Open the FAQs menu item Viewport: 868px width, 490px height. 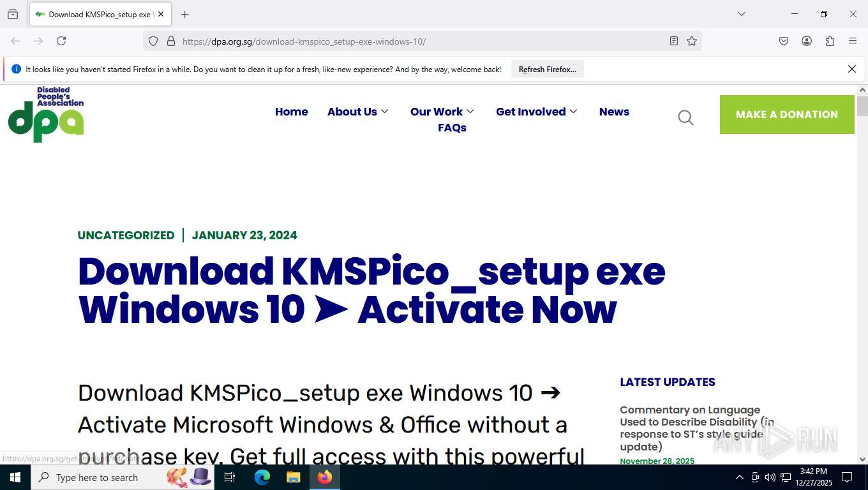pyautogui.click(x=452, y=128)
